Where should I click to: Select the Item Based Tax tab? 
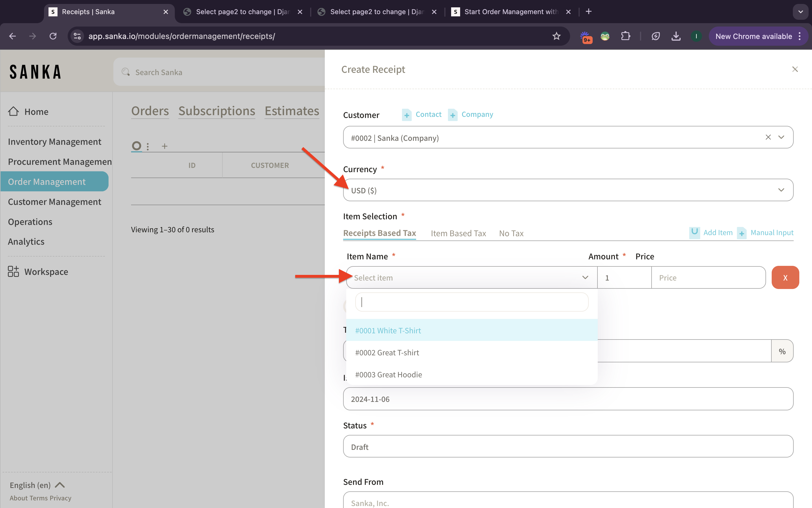click(458, 233)
